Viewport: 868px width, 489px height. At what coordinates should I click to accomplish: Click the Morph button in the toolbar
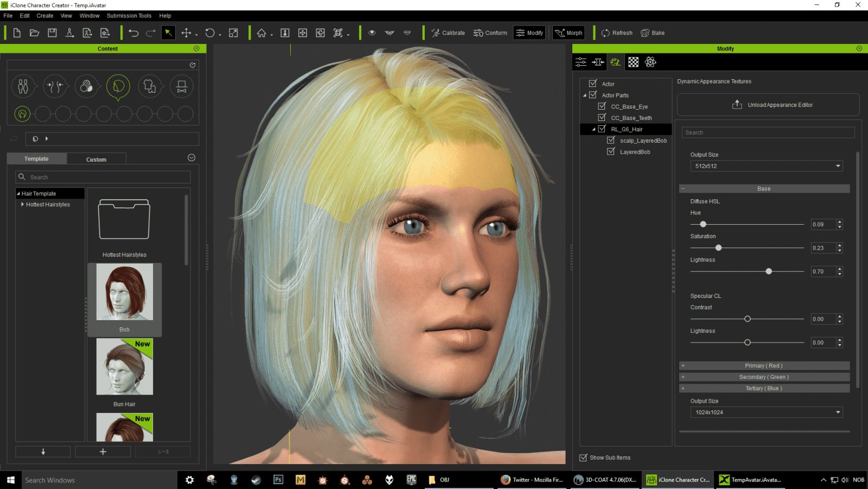[568, 33]
